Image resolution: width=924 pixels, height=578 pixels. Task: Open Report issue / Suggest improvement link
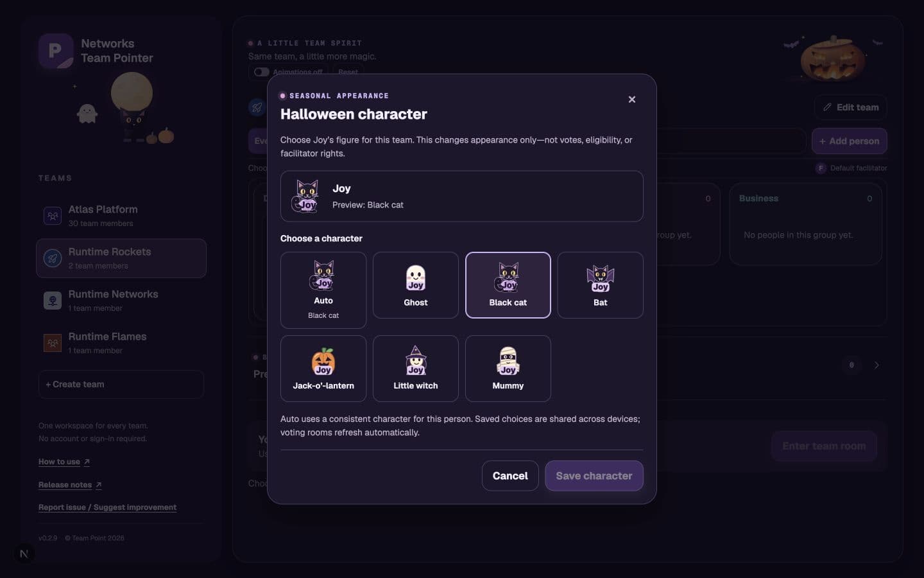(107, 507)
